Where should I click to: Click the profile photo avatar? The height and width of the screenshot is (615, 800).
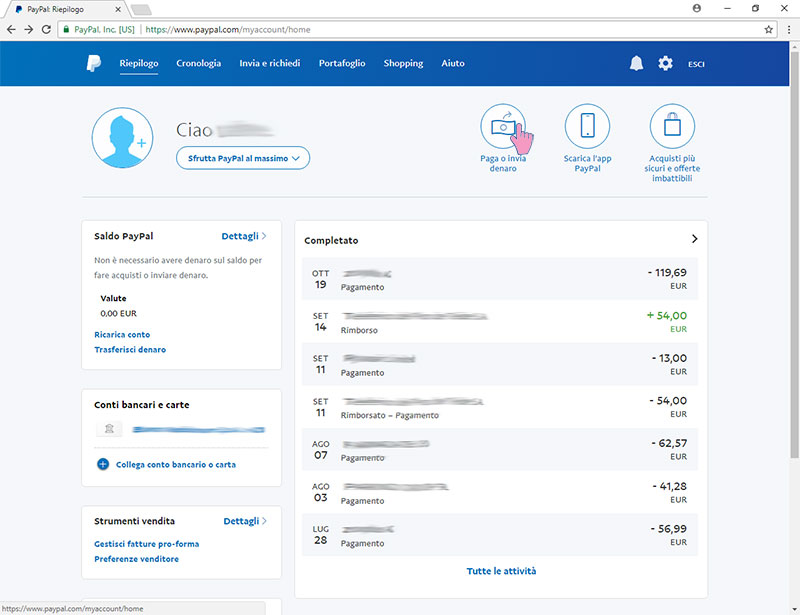click(122, 137)
